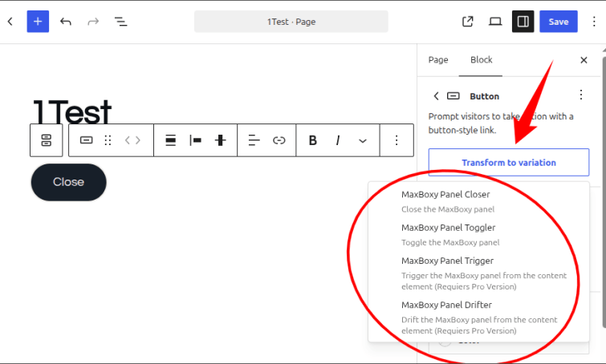Click the sidebar vertical scrollbar
606x364 pixels.
coord(604,191)
